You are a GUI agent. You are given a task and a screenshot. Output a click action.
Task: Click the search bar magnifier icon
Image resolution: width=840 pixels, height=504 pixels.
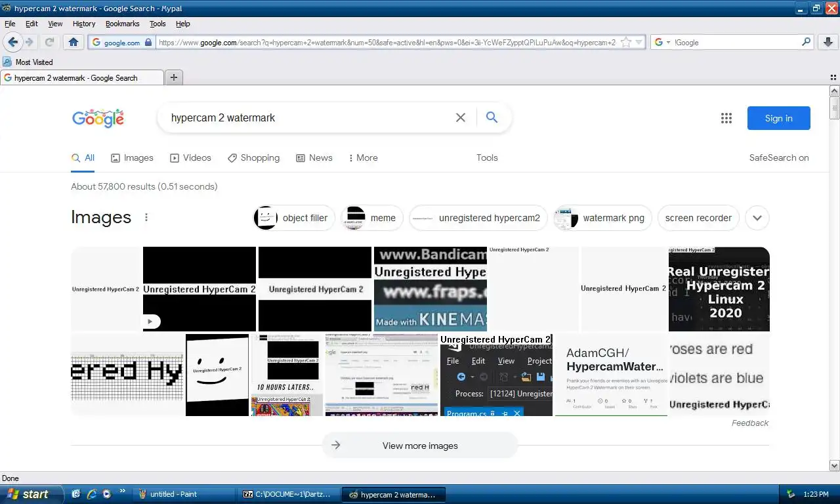point(807,42)
